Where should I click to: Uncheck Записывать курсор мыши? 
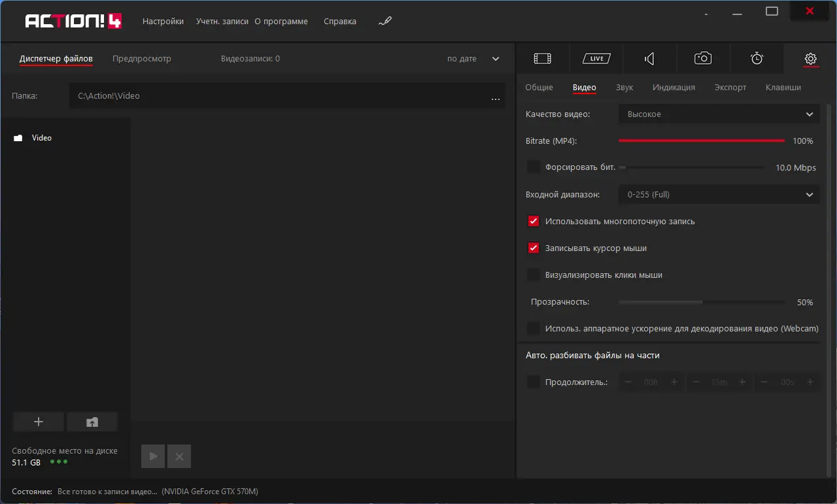[x=534, y=248]
